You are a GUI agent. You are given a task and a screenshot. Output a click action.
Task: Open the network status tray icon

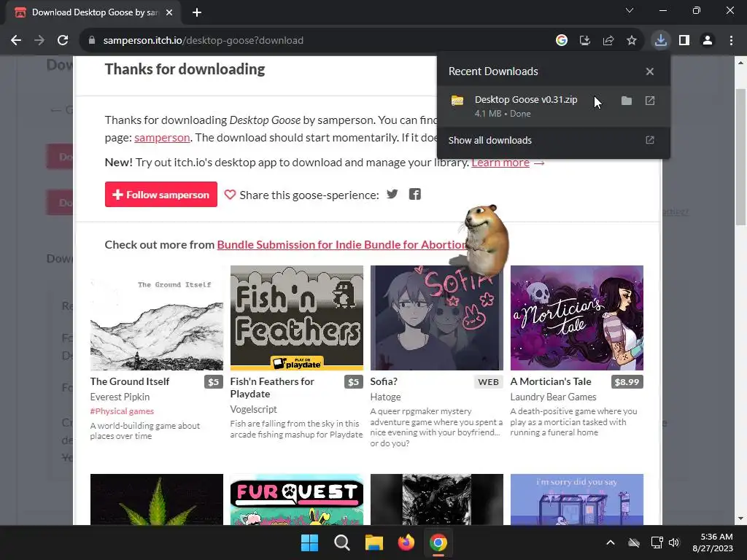click(x=657, y=542)
